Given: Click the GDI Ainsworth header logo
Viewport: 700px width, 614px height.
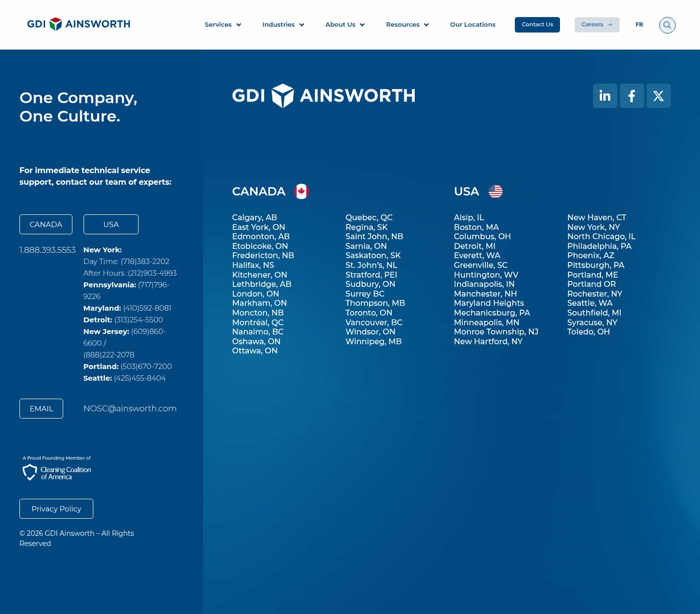Looking at the screenshot, I should tap(79, 24).
